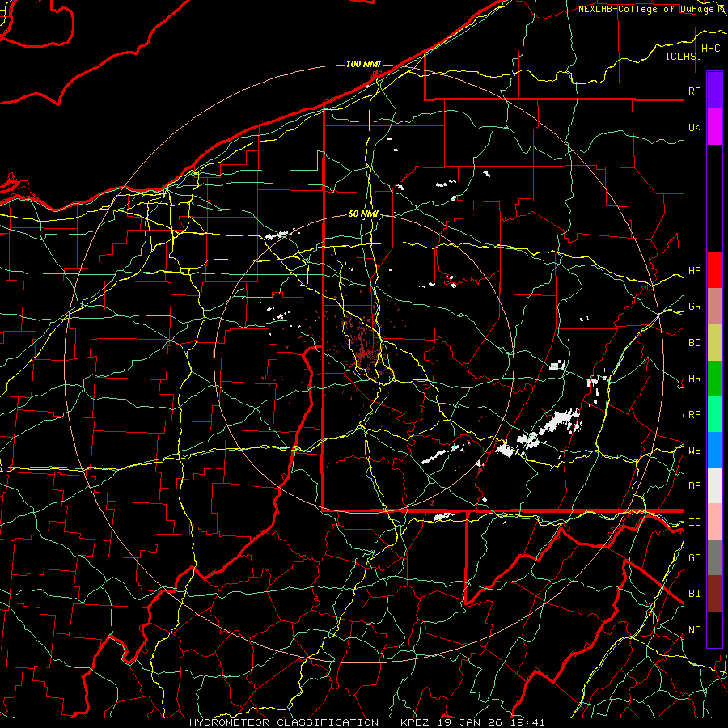This screenshot has height=728, width=728.
Task: Click the GR legend label
Action: [694, 307]
